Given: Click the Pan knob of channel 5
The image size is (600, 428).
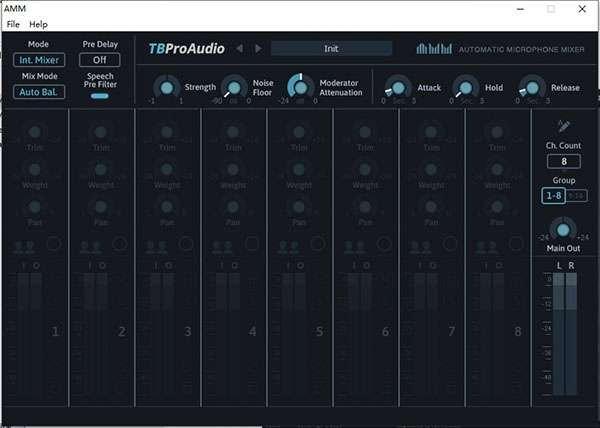Looking at the screenshot, I should (299, 207).
